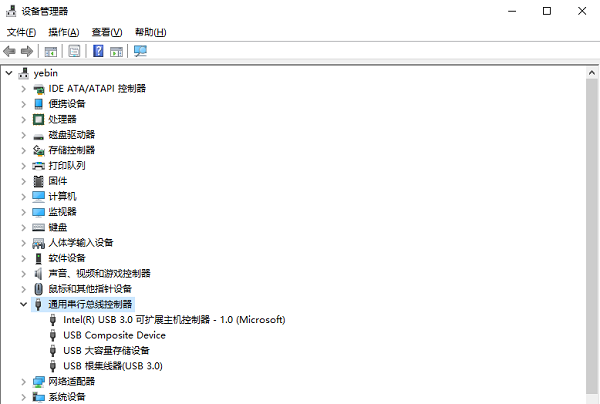Click the Scan for hardware changes monitor icon
This screenshot has width=600, height=404.
[x=140, y=51]
